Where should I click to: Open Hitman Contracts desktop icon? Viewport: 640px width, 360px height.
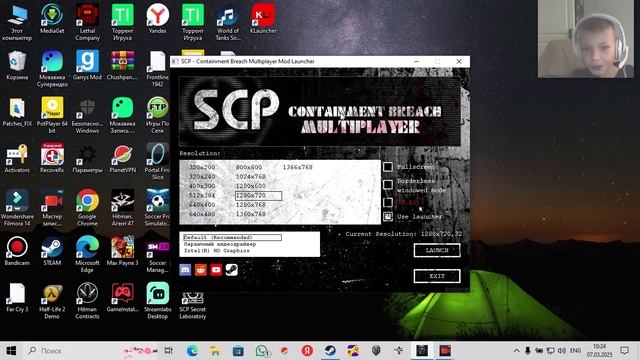87,301
